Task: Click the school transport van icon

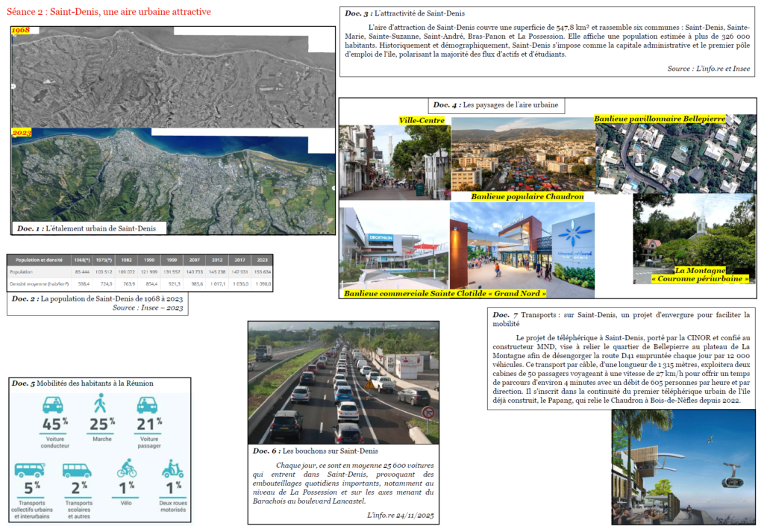Action: [77, 470]
